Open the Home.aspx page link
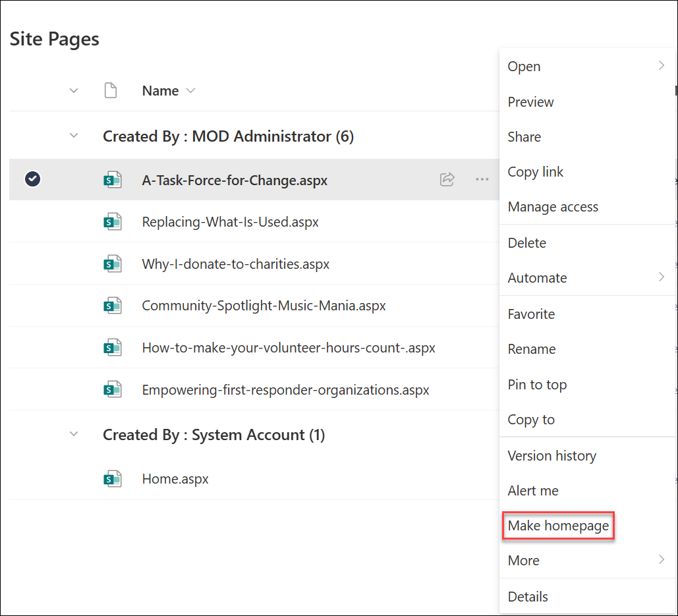 click(x=175, y=479)
